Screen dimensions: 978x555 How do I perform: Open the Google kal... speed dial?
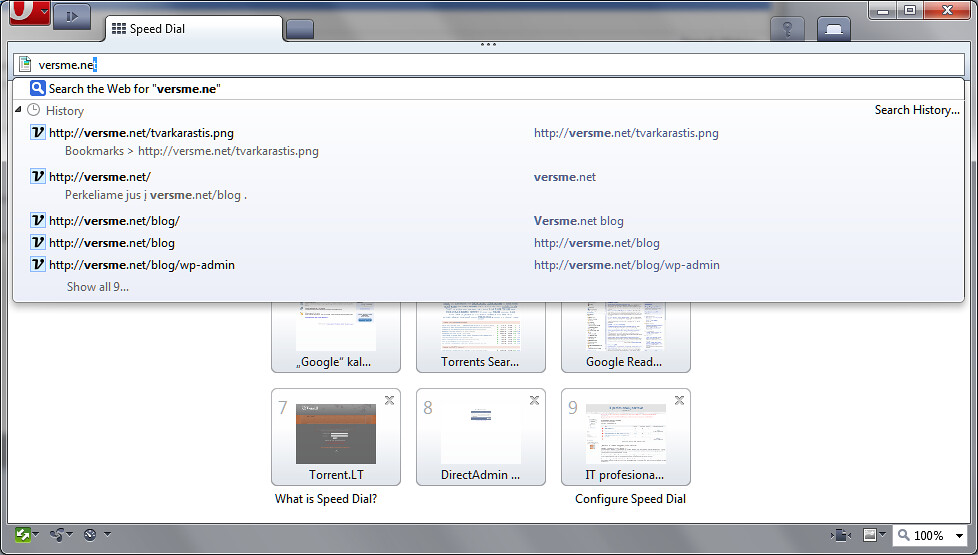pos(336,337)
